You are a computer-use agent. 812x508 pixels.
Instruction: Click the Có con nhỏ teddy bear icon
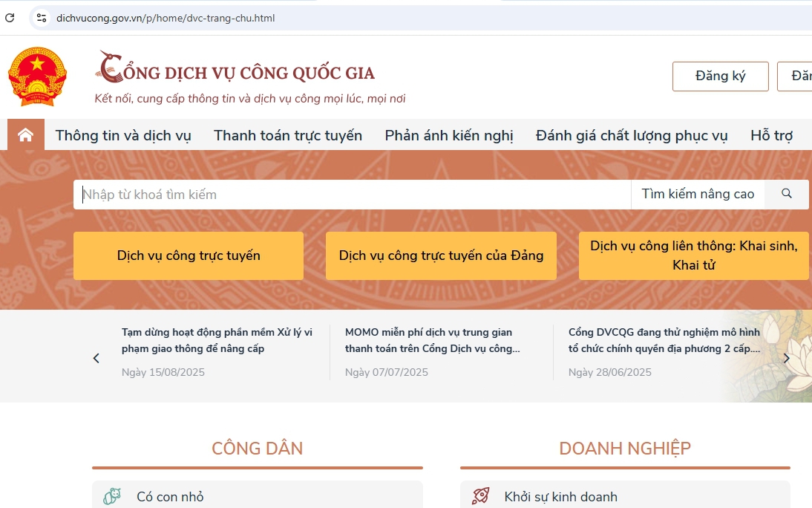112,496
